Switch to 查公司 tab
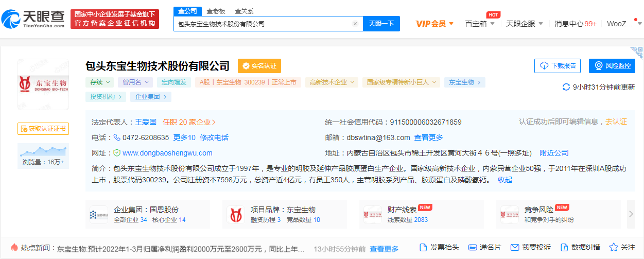This screenshot has height=259, width=644. click(x=188, y=11)
